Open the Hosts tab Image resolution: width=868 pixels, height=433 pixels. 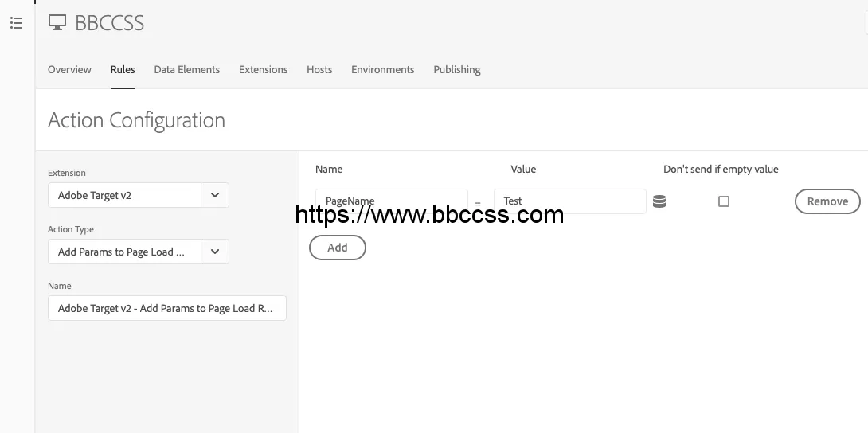coord(319,70)
